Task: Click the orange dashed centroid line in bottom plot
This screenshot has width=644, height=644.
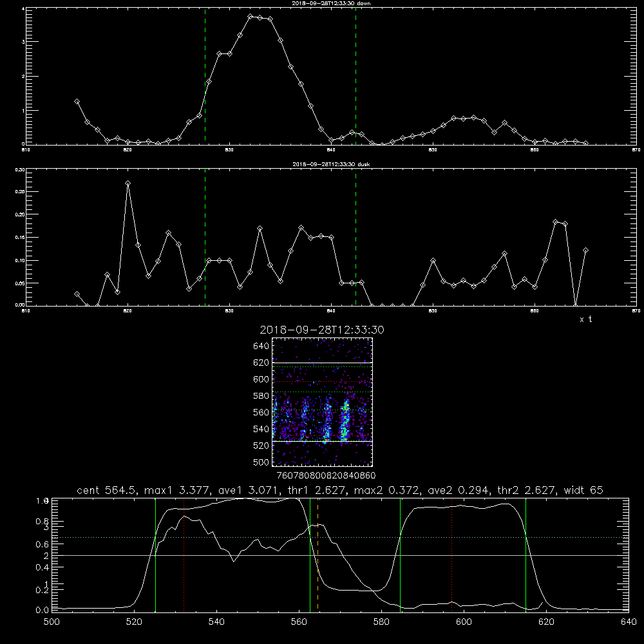Action: pos(318,554)
